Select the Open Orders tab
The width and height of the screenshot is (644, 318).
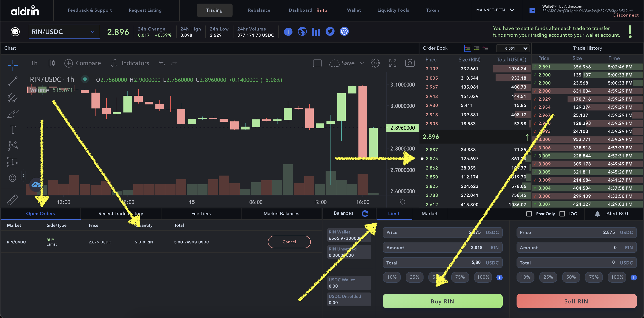40,214
